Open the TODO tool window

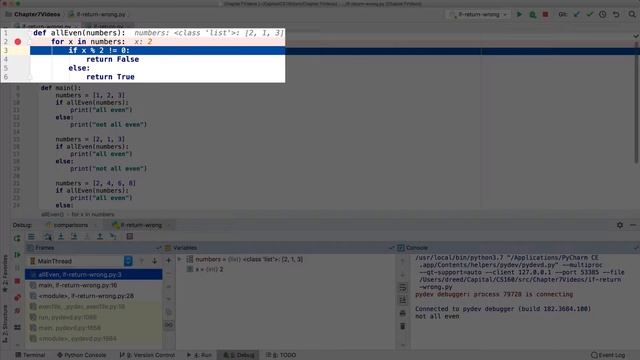281,355
